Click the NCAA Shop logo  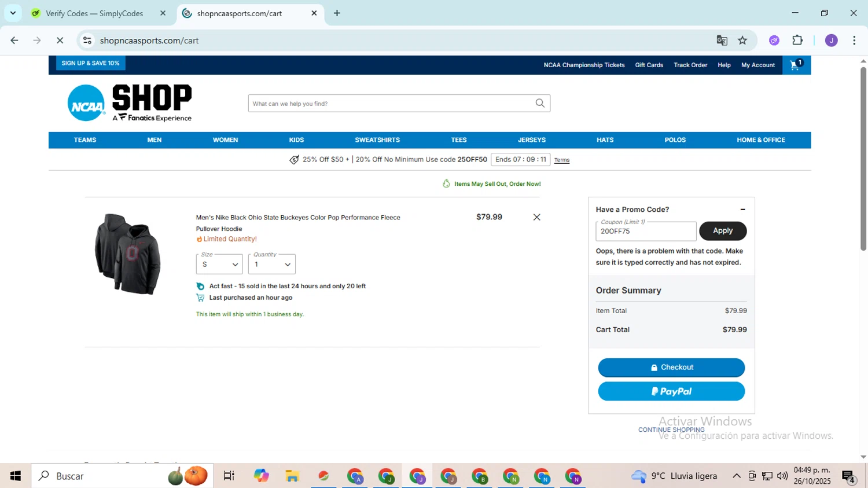click(130, 103)
